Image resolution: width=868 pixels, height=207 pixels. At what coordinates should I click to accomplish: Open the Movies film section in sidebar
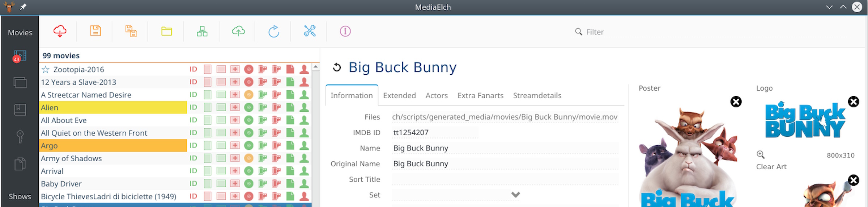(20, 56)
